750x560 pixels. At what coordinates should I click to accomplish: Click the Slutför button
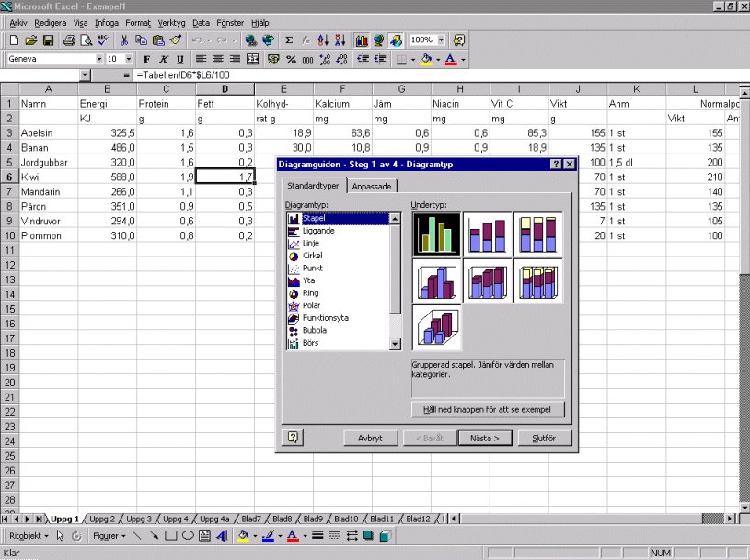click(x=544, y=438)
